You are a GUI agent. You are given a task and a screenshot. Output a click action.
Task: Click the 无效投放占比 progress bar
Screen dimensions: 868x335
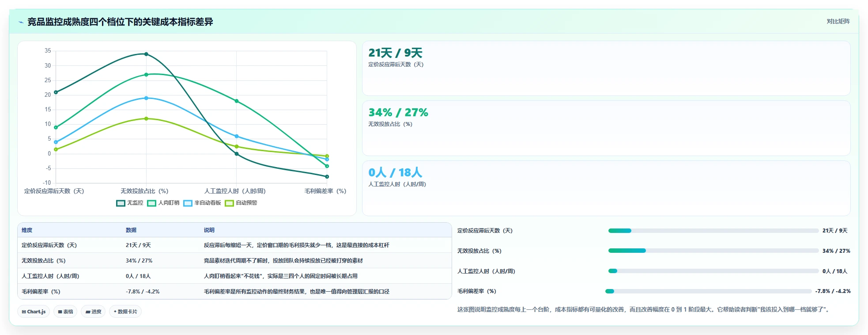point(713,251)
